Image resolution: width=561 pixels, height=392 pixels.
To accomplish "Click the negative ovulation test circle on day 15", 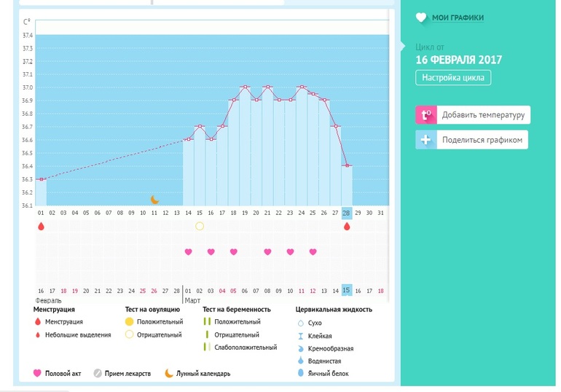I will [200, 227].
